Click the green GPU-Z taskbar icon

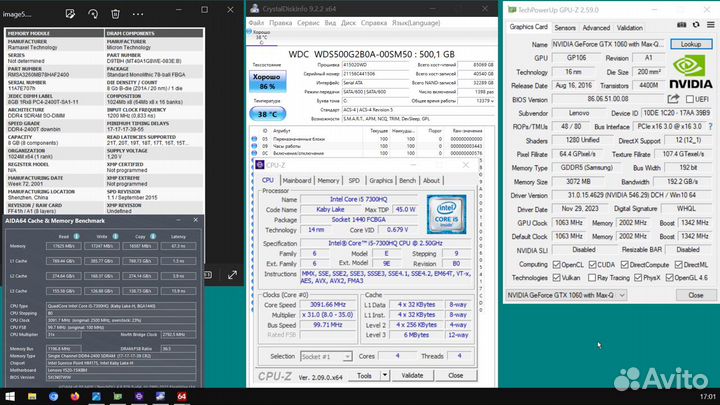click(118, 396)
